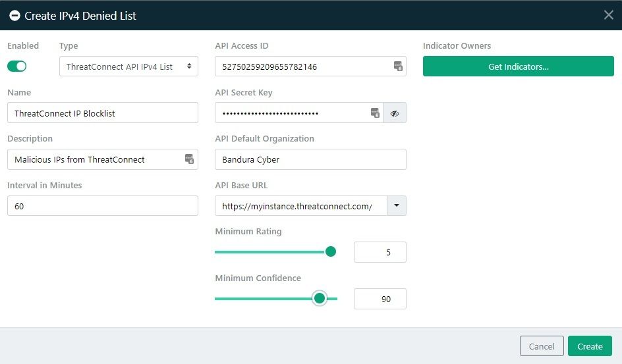Click the Minimum Rating value box
Viewport: 622px width, 364px height.
coord(380,252)
